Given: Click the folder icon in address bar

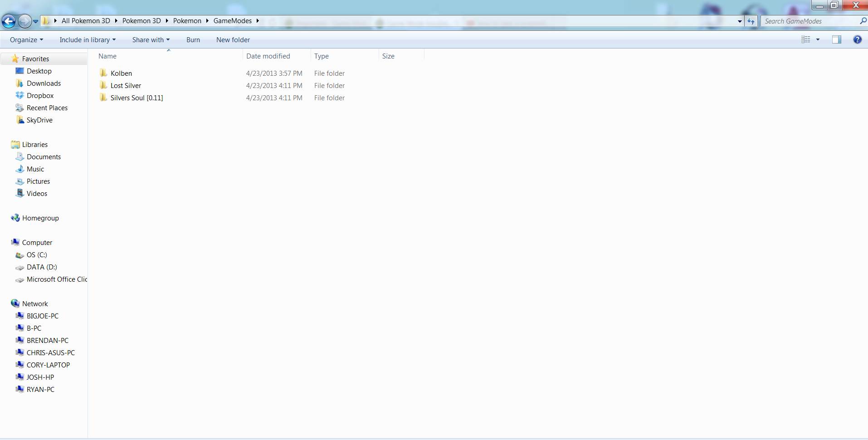Looking at the screenshot, I should pos(46,21).
